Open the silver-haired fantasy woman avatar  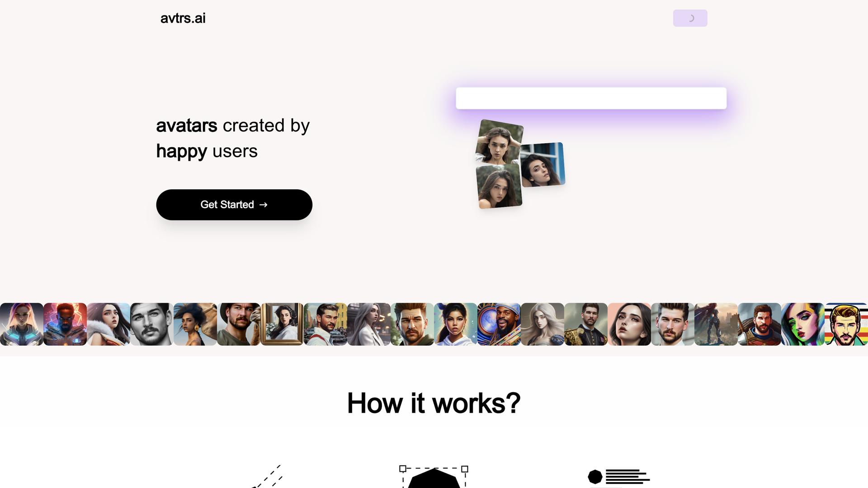click(542, 324)
